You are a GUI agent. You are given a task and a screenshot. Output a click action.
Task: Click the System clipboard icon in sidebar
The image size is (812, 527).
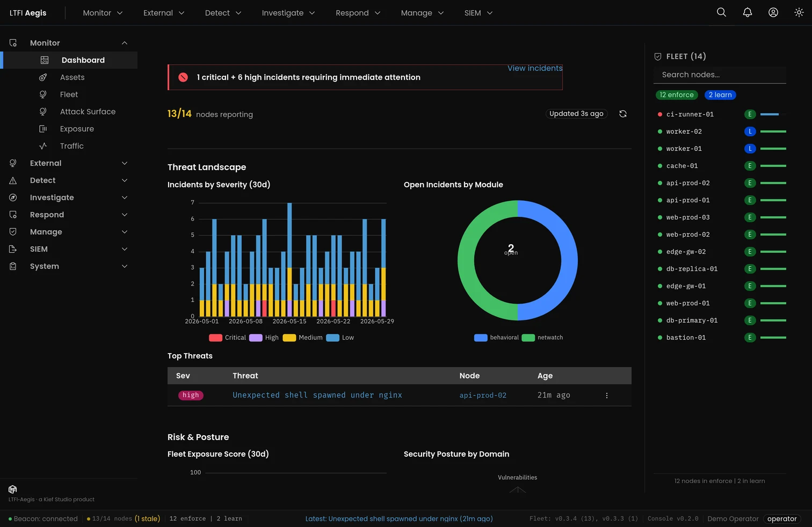coord(13,266)
